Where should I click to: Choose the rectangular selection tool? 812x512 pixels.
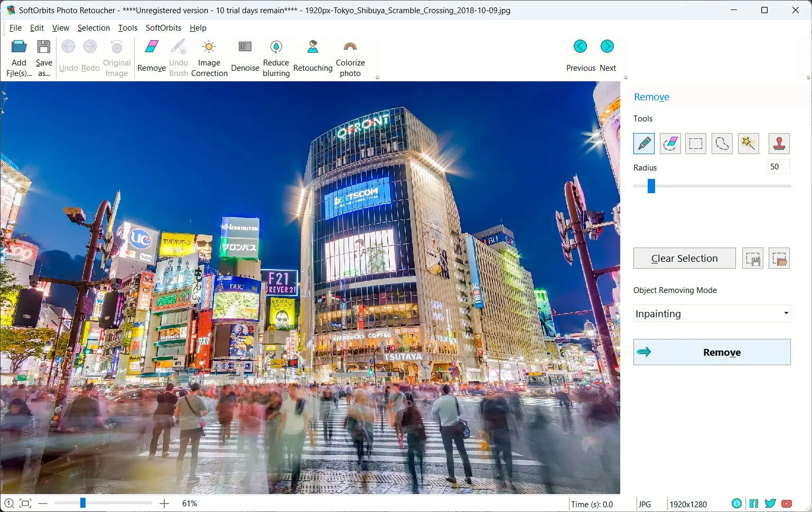[x=696, y=143]
